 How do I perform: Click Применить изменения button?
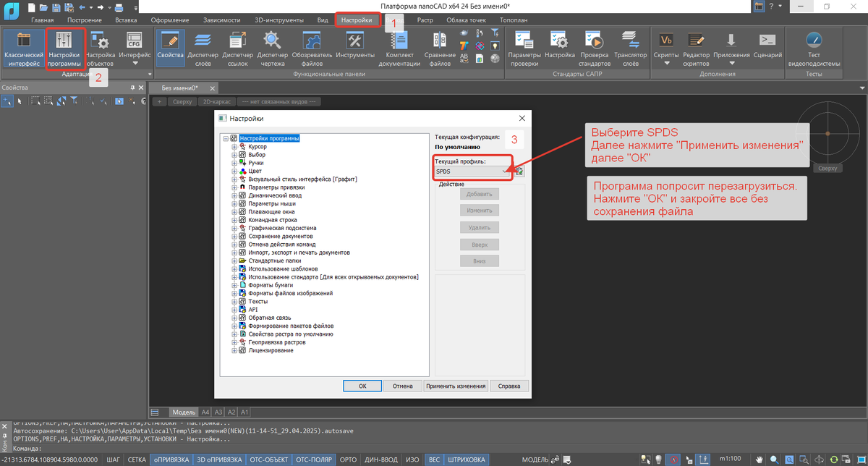pos(456,386)
